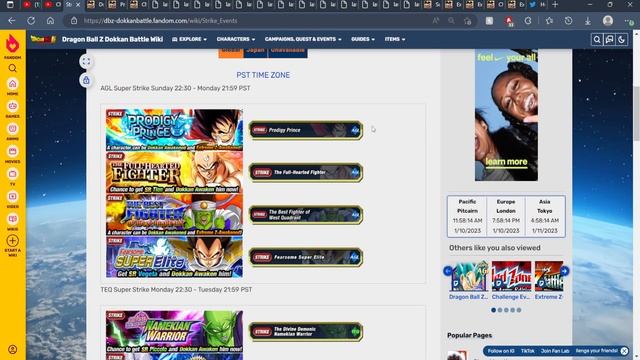The width and height of the screenshot is (640, 360).
Task: Click the Prodigy Prince strike button
Action: (x=306, y=130)
